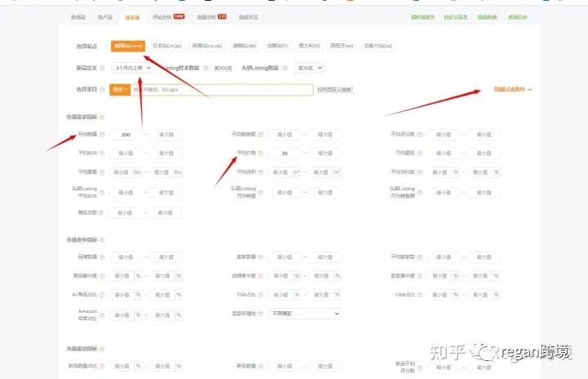Open the 评论分析 tab marked new
588x379 pixels.
[168, 17]
